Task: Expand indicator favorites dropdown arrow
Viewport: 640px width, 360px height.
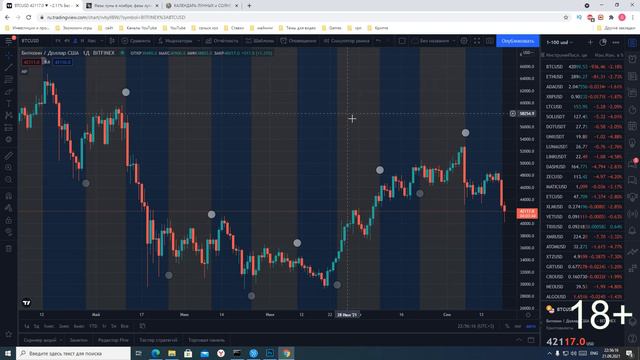Action: (198, 41)
